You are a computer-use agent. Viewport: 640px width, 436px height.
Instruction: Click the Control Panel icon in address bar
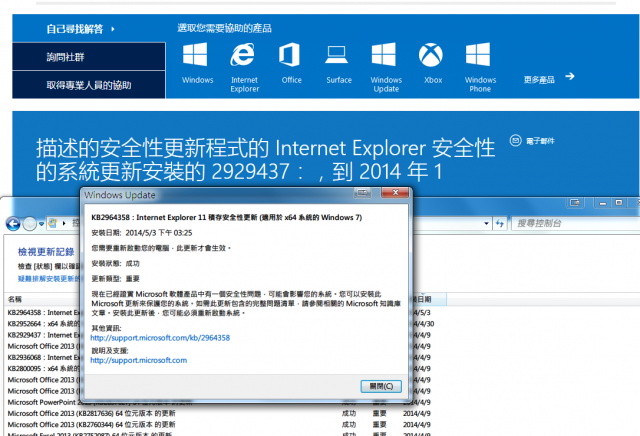(52, 223)
